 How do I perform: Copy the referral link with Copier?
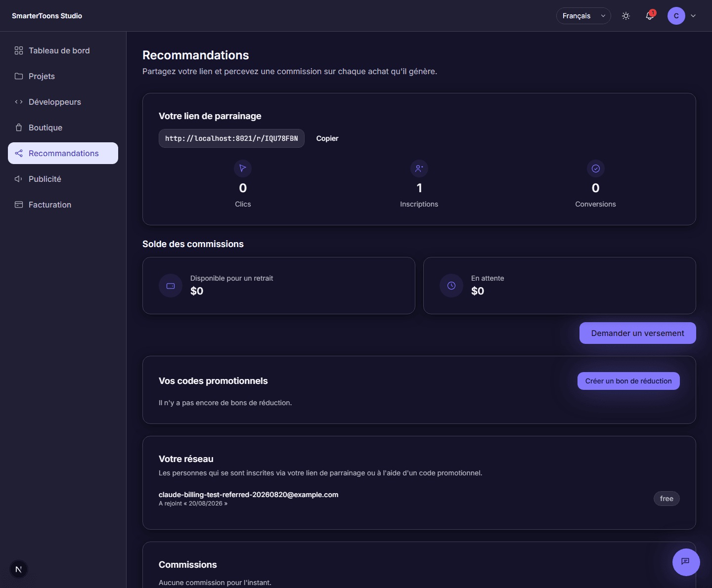coord(327,138)
